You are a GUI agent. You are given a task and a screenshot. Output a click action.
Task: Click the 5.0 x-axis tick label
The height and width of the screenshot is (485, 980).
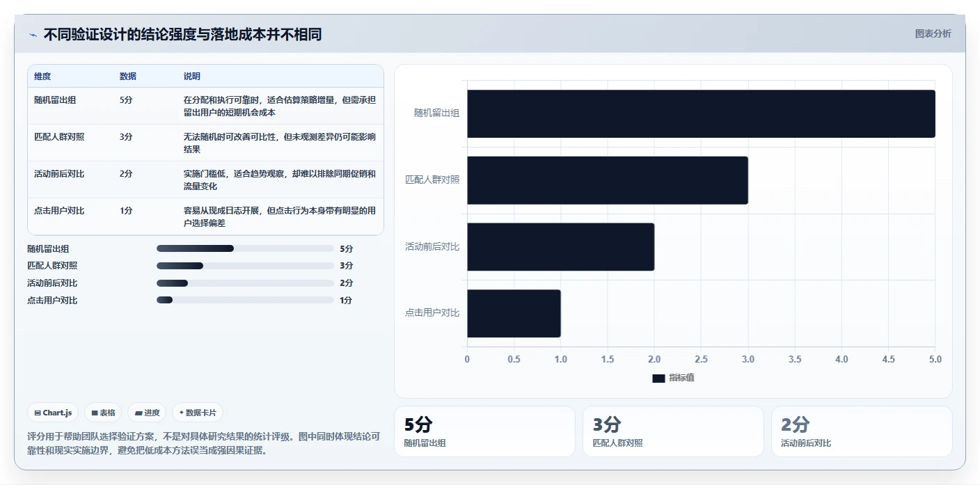click(935, 360)
